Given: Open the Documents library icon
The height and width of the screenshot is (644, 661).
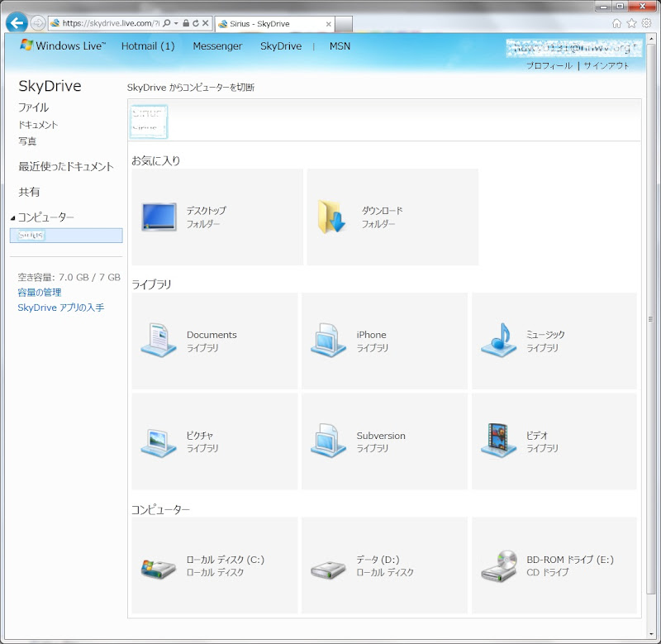Looking at the screenshot, I should [x=158, y=341].
